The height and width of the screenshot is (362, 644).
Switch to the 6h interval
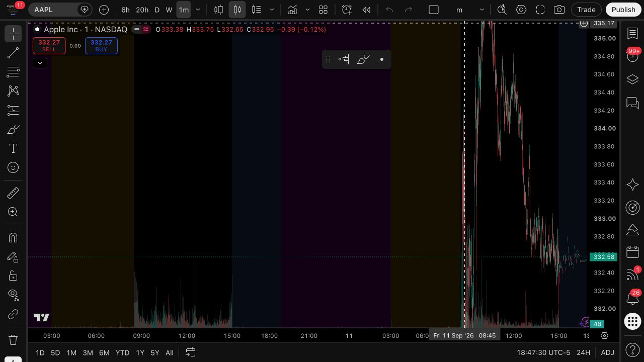point(125,10)
